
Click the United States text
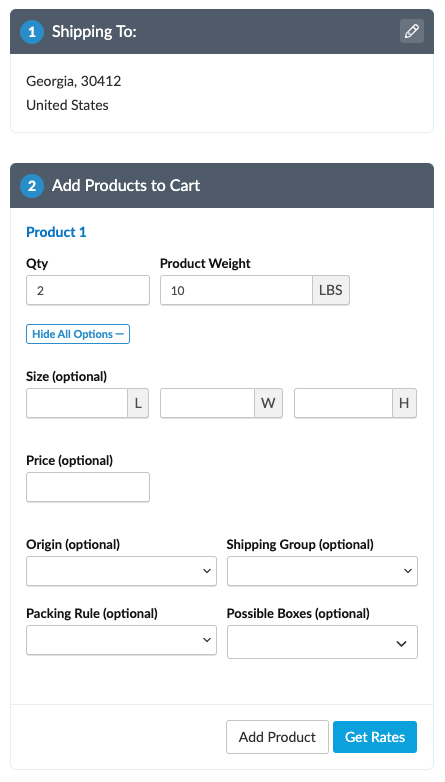(x=67, y=105)
